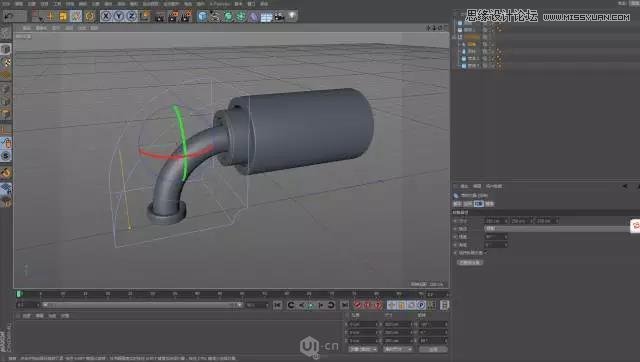Image resolution: width=640 pixels, height=362 pixels.
Task: Select Model mode cube icon in left toolbar
Action: coord(6,49)
